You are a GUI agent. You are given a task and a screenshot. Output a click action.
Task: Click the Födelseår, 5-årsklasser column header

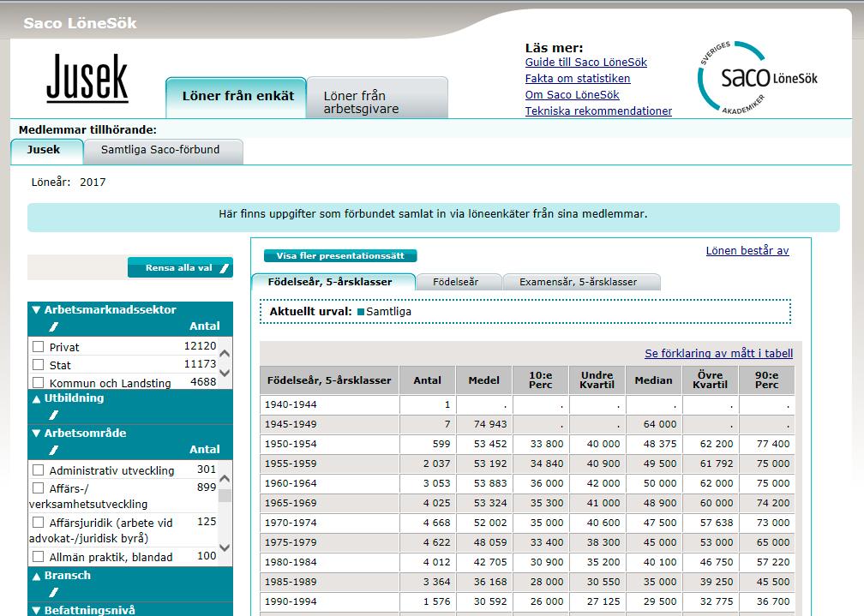[329, 380]
